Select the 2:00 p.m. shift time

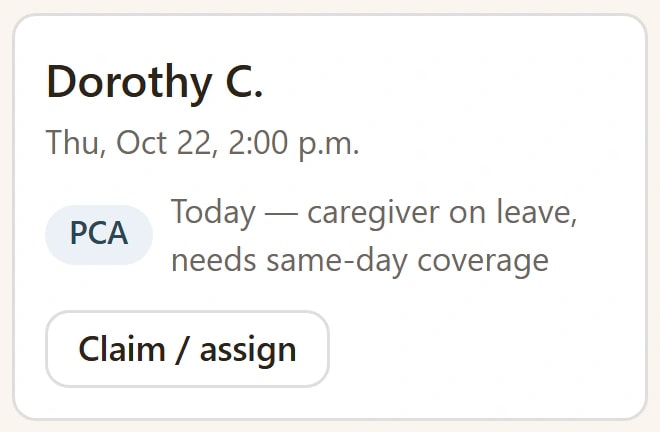[x=294, y=144]
